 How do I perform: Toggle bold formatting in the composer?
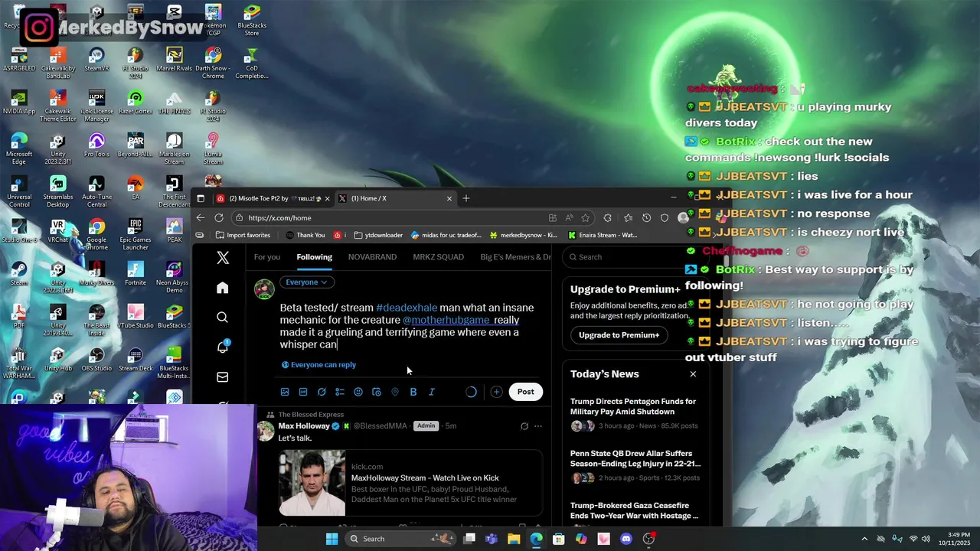pyautogui.click(x=413, y=392)
